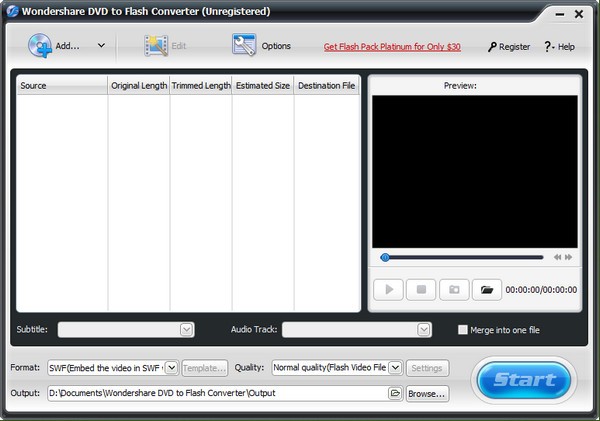Screen dimensions: 600x421
Task: Click Trimmed Length column header
Action: point(201,85)
